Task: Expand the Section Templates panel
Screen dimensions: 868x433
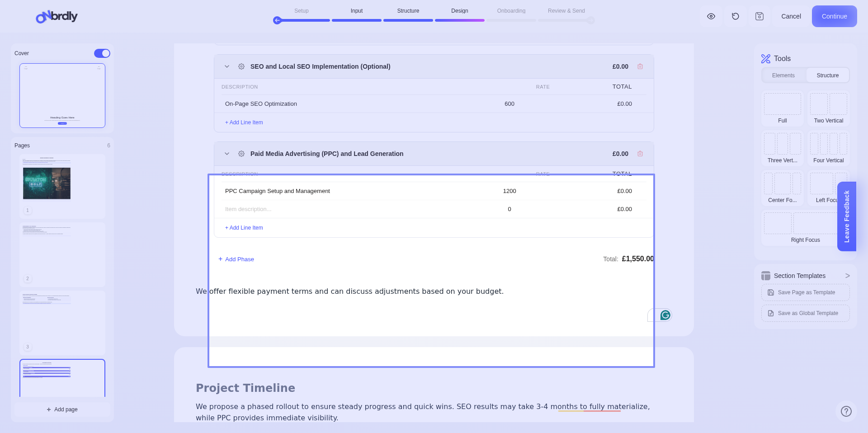Action: [x=847, y=276]
